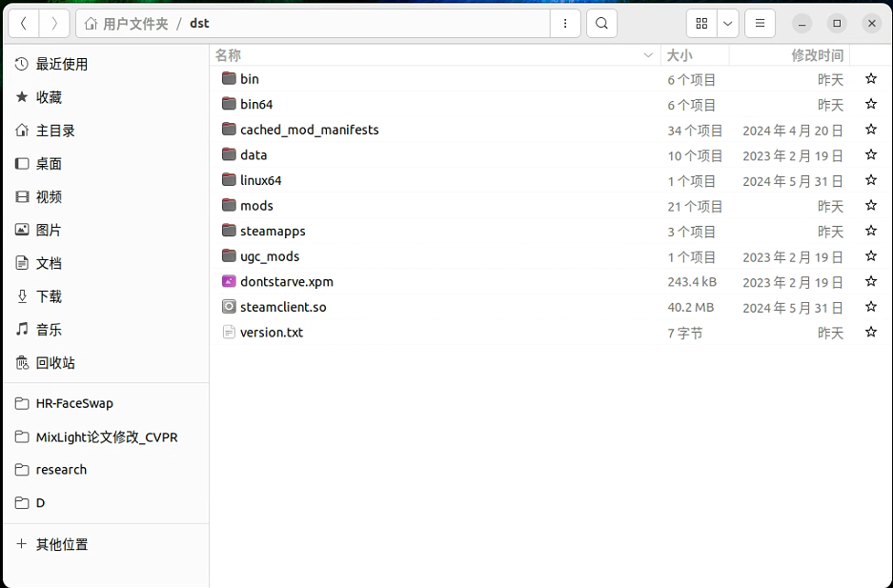
Task: Click the steamapps file name text
Action: point(273,231)
